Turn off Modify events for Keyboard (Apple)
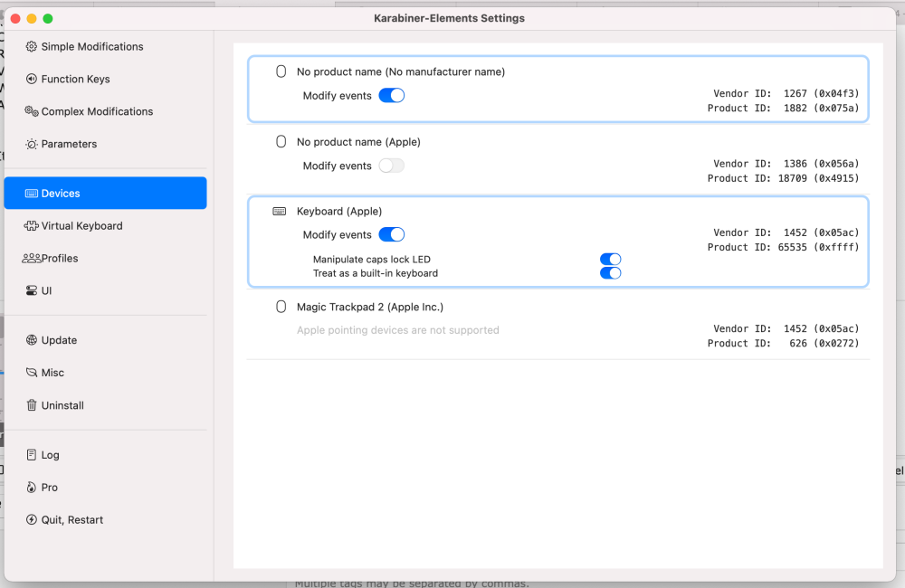This screenshot has height=588, width=905. coord(391,235)
